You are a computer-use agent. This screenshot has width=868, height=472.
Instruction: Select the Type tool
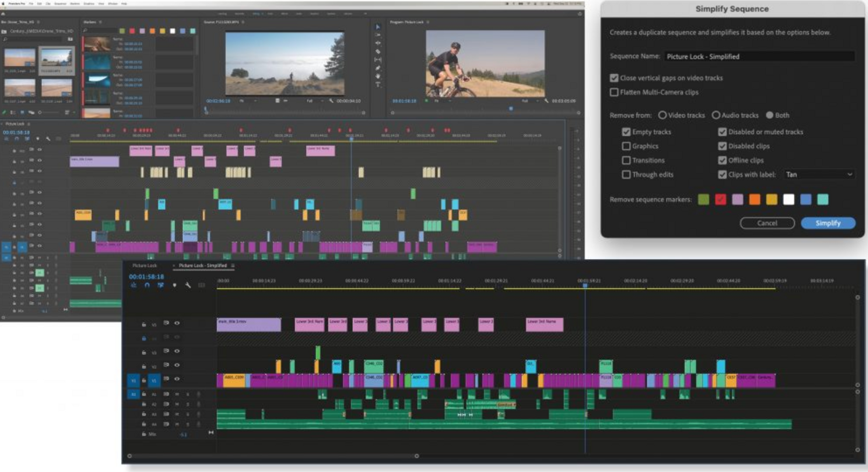pyautogui.click(x=378, y=85)
